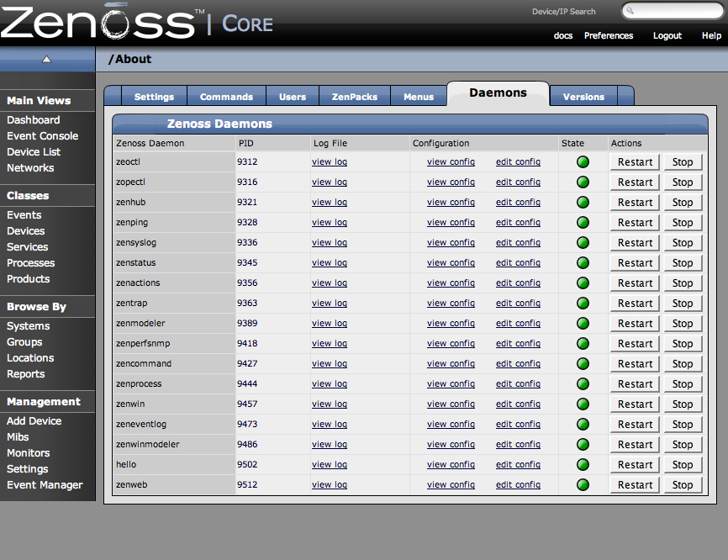Switch to the Versions tab
The height and width of the screenshot is (560, 728).
click(583, 97)
